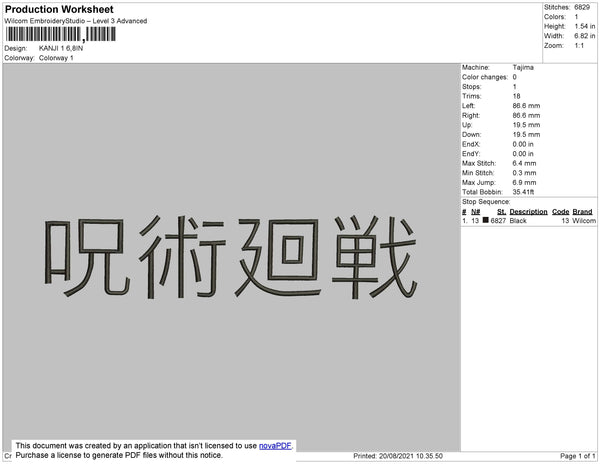Click the Height value '1.54 in'

click(585, 26)
